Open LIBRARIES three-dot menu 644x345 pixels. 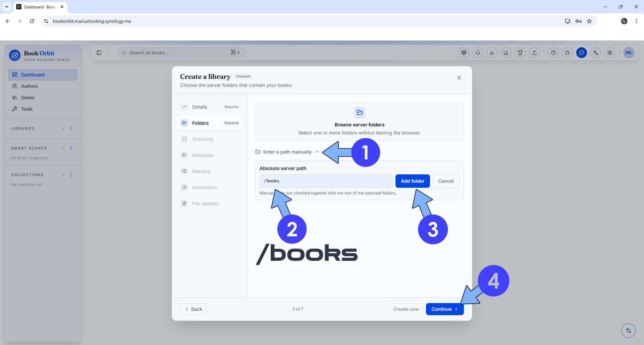[x=71, y=128]
